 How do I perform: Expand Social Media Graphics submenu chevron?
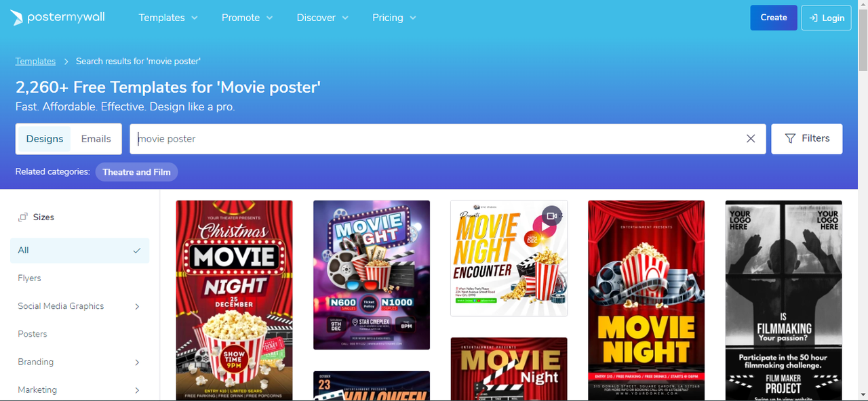click(x=137, y=307)
